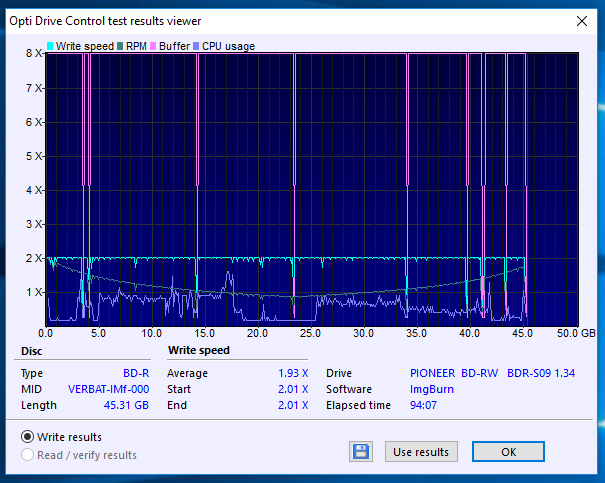Click the CPU usage legend label
This screenshot has height=483, width=605.
tap(228, 46)
